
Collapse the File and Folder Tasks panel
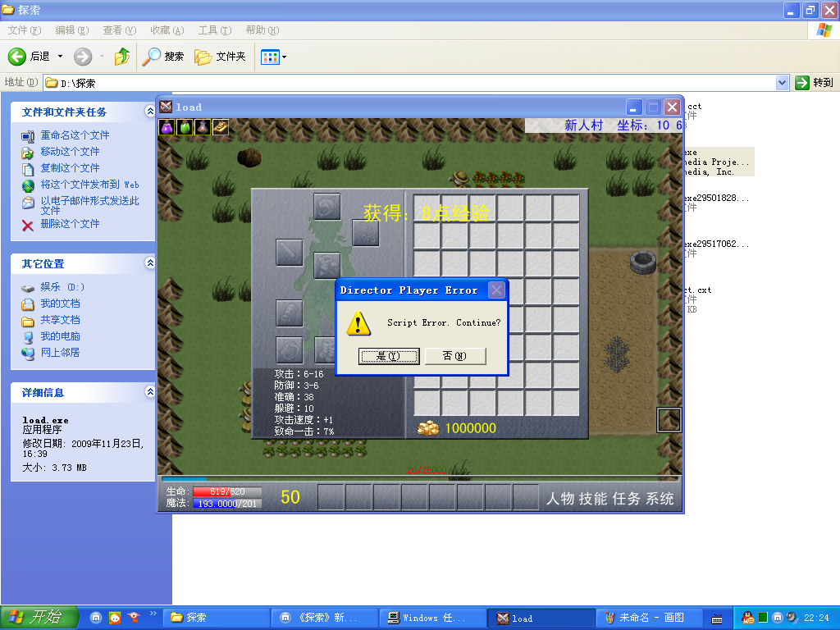tap(150, 111)
